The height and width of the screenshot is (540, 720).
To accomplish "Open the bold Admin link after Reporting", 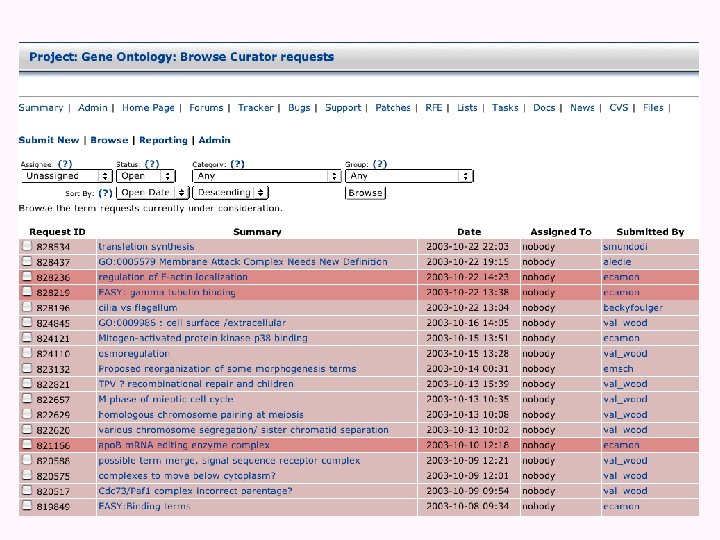I will point(214,140).
